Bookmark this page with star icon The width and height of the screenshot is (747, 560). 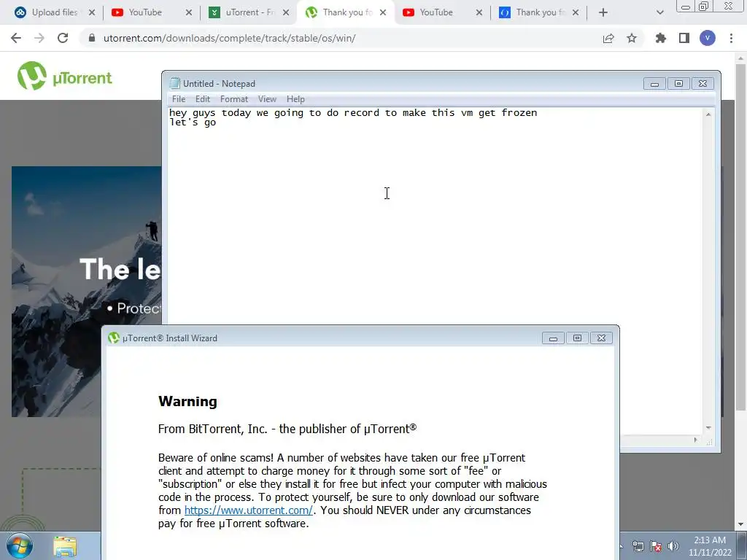pos(632,38)
